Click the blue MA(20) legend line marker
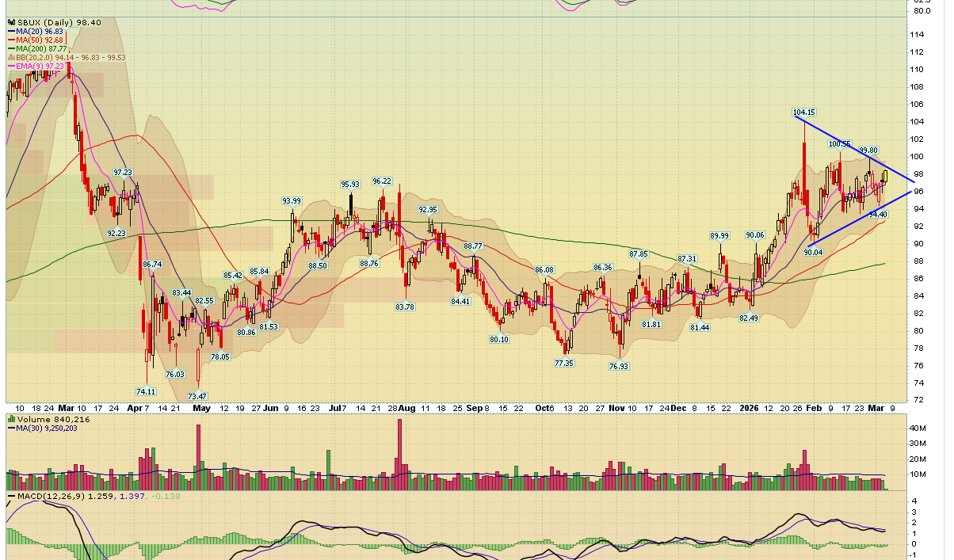Screen dimensions: 954x560 coord(11,31)
